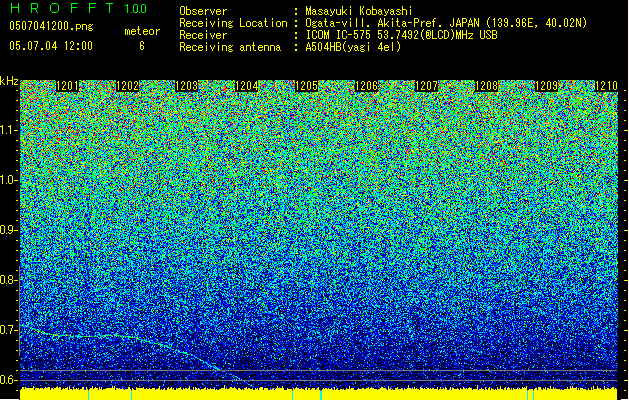Viewport: 629px width, 400px height.
Task: Click the Receiver field label
Action: [x=203, y=35]
